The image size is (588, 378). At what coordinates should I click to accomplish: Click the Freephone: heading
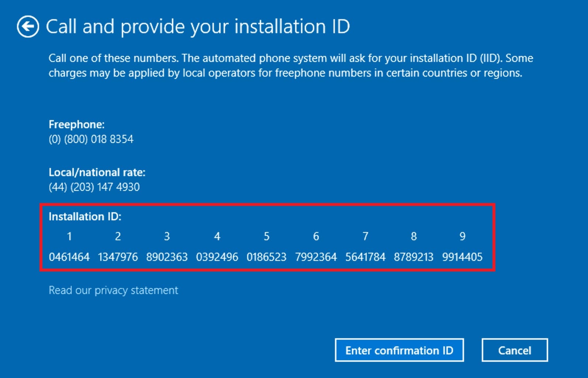tap(76, 125)
